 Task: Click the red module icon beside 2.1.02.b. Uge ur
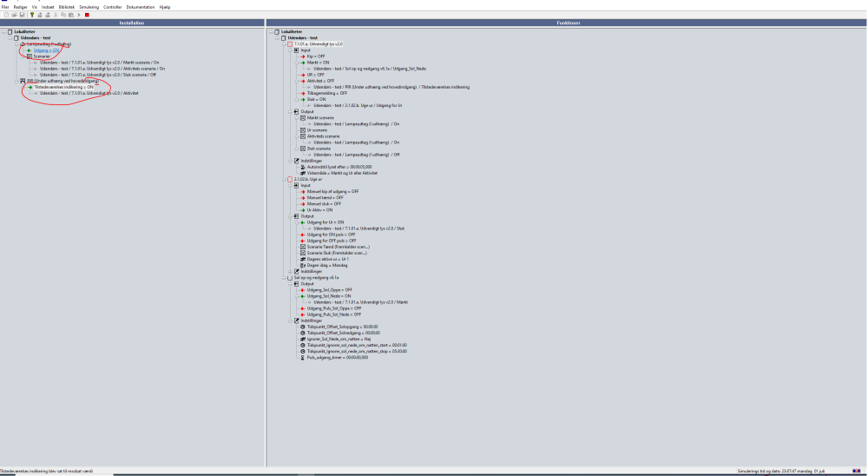(x=290, y=180)
